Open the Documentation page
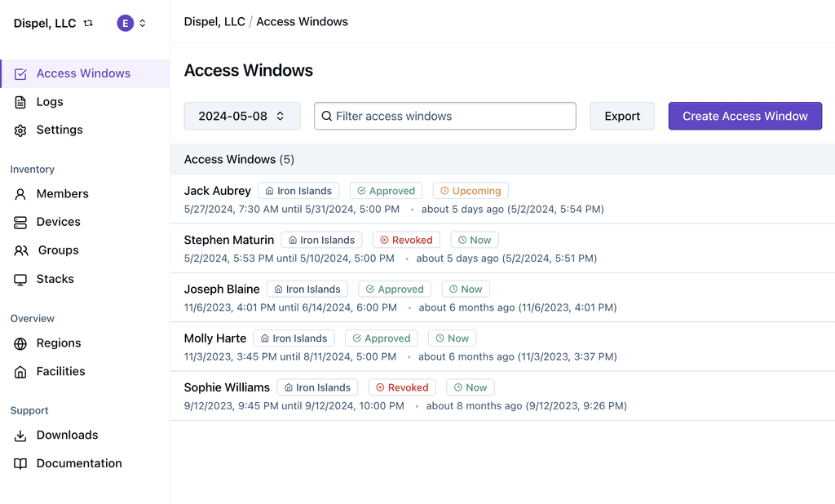The image size is (835, 504). [79, 463]
